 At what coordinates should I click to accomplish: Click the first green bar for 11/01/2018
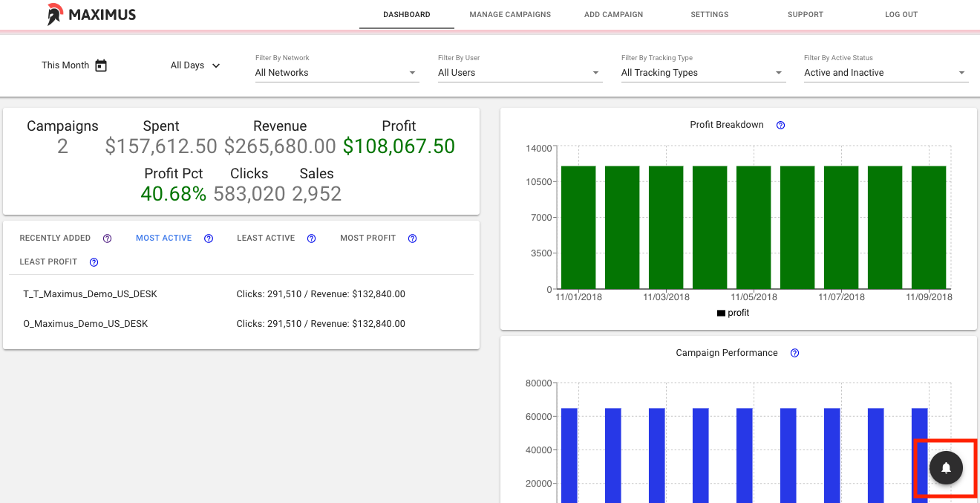click(578, 227)
